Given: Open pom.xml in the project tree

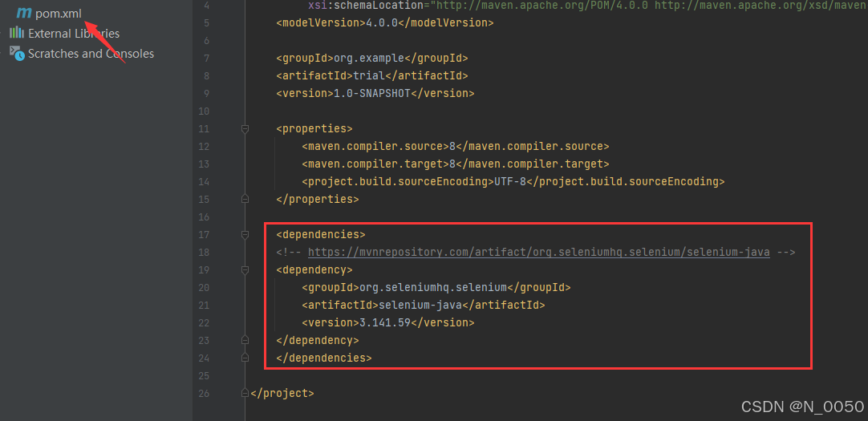Looking at the screenshot, I should click(x=58, y=14).
